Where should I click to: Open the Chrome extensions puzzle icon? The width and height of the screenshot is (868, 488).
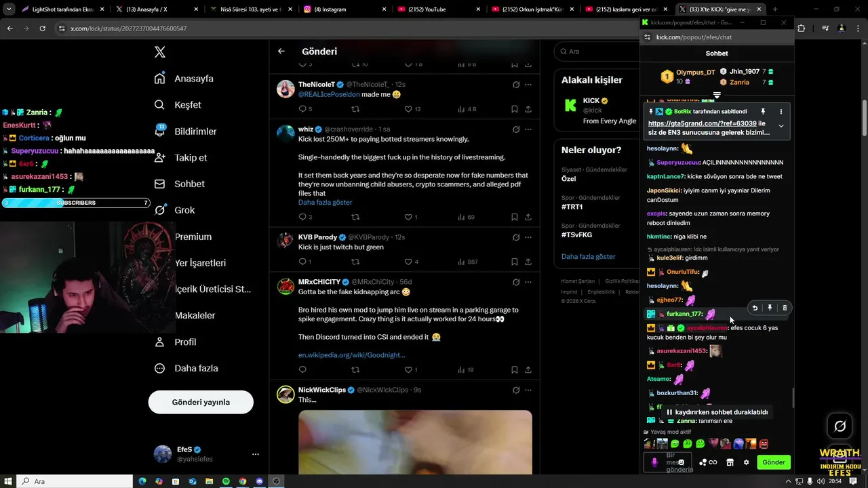802,28
